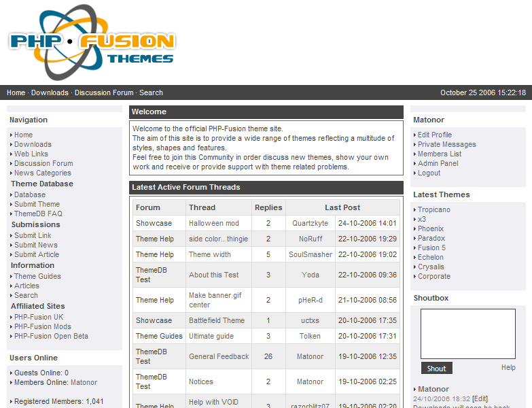This screenshot has width=532, height=408.
Task: Open uctxs's profile from Last Post
Action: pyautogui.click(x=310, y=320)
